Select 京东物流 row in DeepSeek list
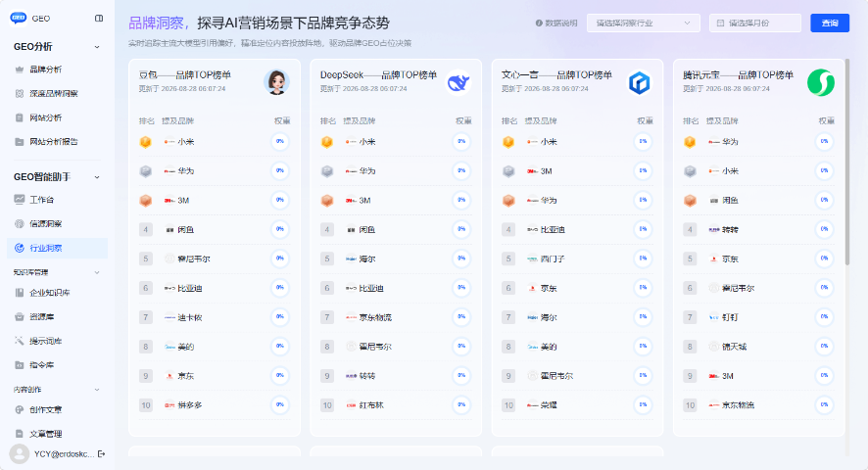The image size is (868, 470). point(396,317)
